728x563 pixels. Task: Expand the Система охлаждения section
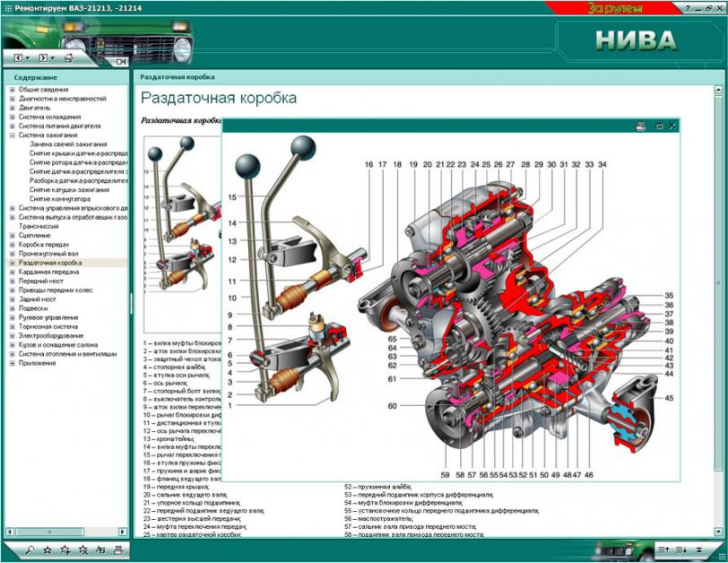pyautogui.click(x=13, y=117)
